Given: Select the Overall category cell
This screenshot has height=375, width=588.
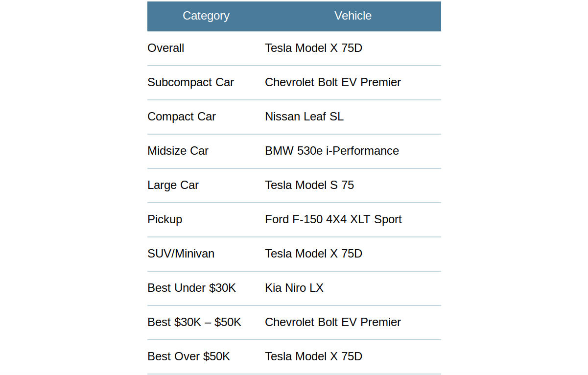Looking at the screenshot, I should click(206, 48).
